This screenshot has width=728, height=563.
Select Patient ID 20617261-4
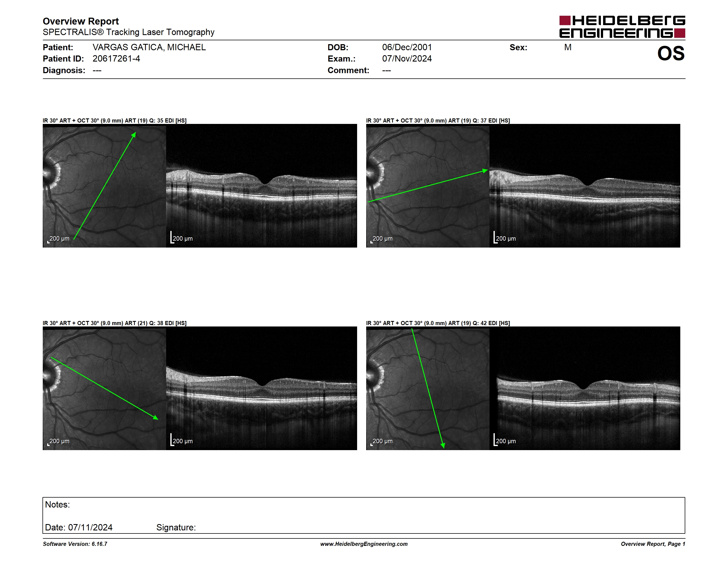pyautogui.click(x=116, y=59)
